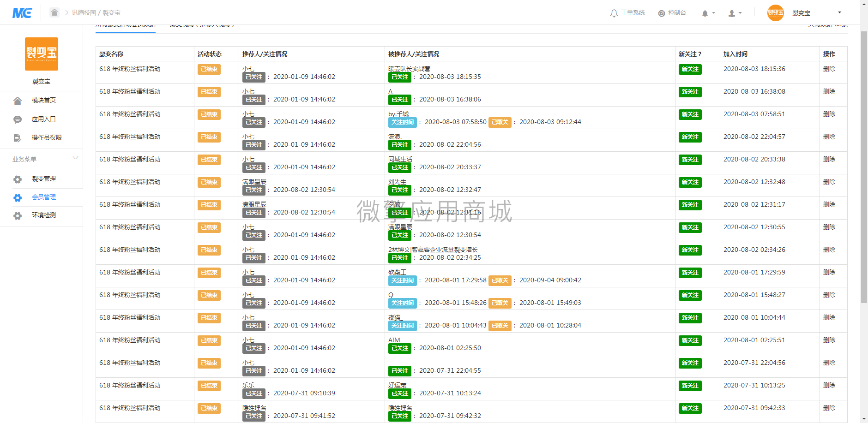The height and width of the screenshot is (423, 868).
Task: Open 环境检测 menu item
Action: (x=44, y=215)
